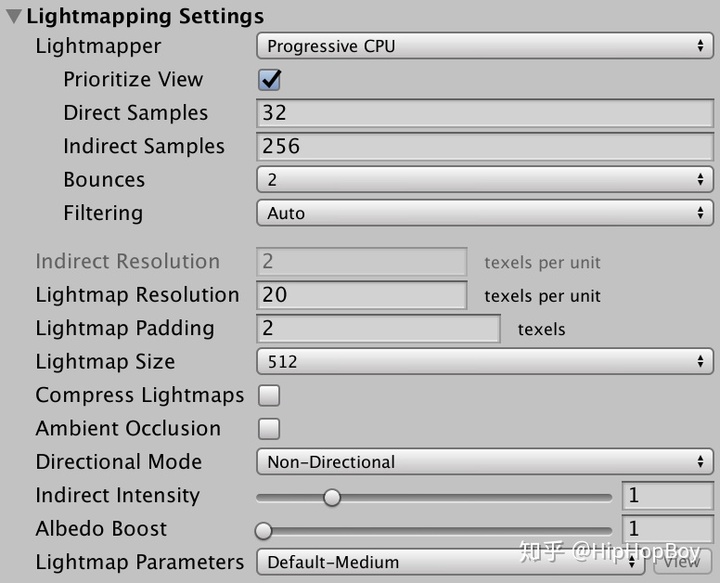Collapse the Lightmapping Settings section
This screenshot has width=720, height=583.
point(14,16)
